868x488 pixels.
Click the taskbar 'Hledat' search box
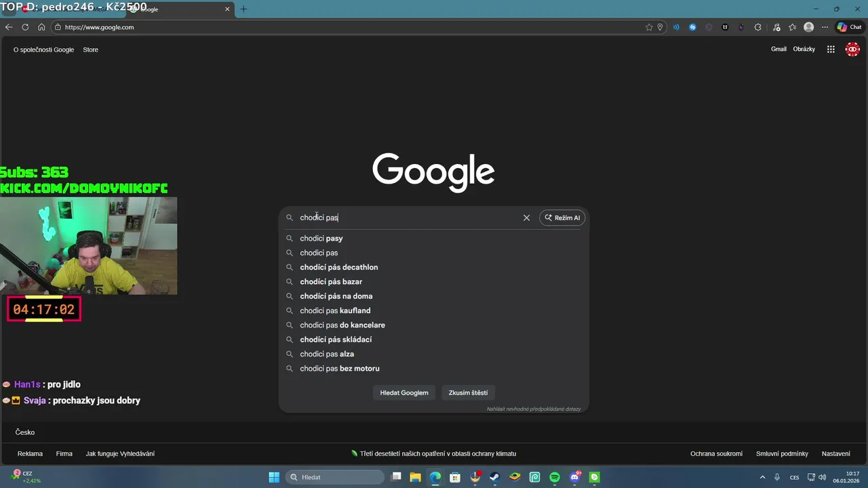coord(336,477)
